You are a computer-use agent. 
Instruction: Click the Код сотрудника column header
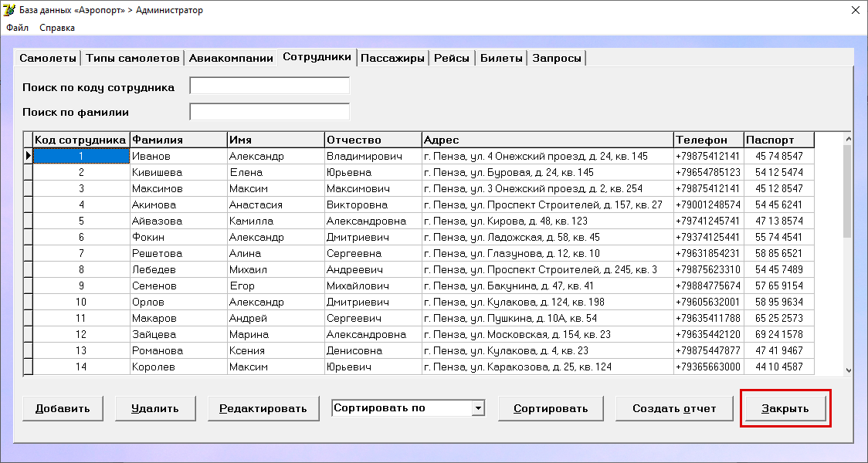81,140
